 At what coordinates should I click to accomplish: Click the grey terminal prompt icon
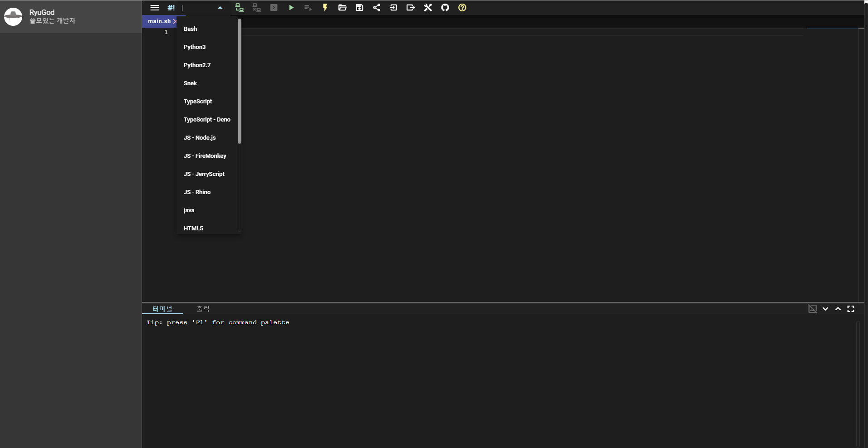(x=274, y=8)
